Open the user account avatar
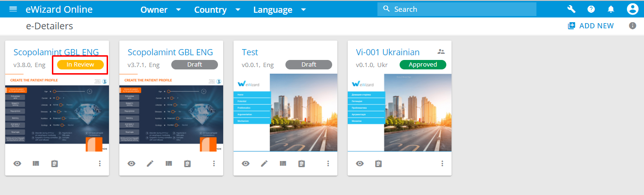Viewport: 644px width, 195px height. tap(632, 9)
